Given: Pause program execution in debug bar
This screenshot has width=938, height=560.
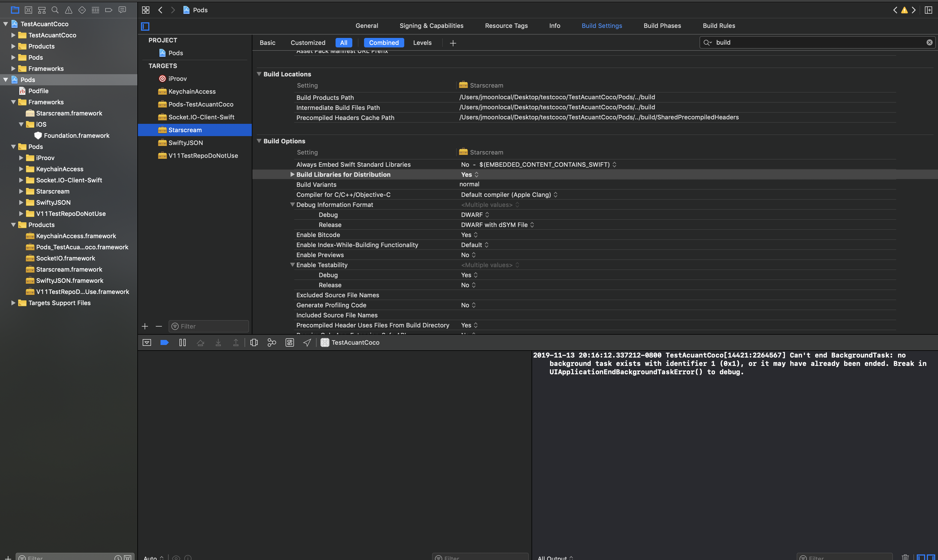Looking at the screenshot, I should tap(182, 342).
